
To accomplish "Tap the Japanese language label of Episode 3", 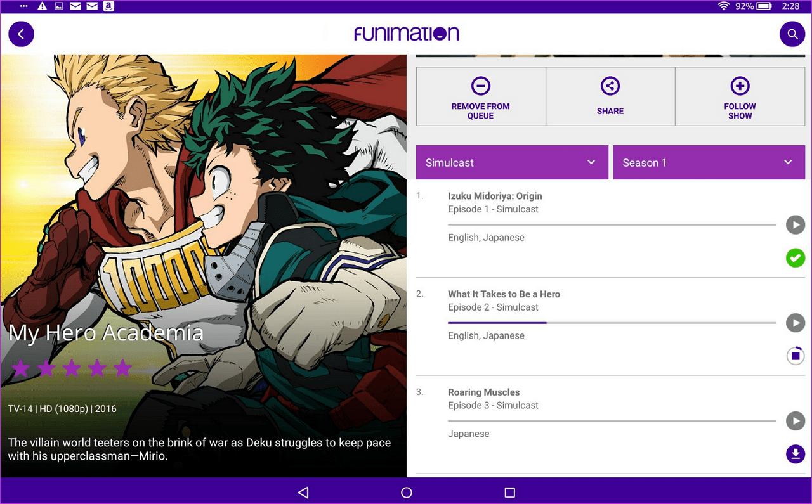I will click(468, 434).
